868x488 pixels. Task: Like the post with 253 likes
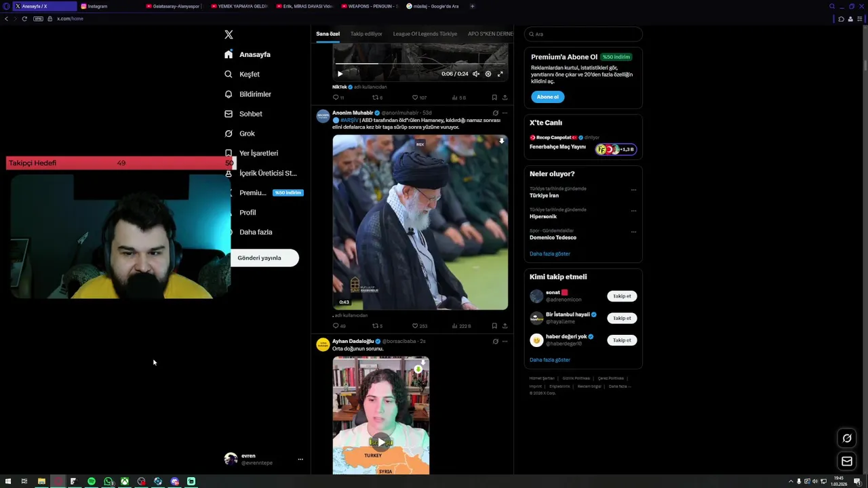tap(420, 326)
